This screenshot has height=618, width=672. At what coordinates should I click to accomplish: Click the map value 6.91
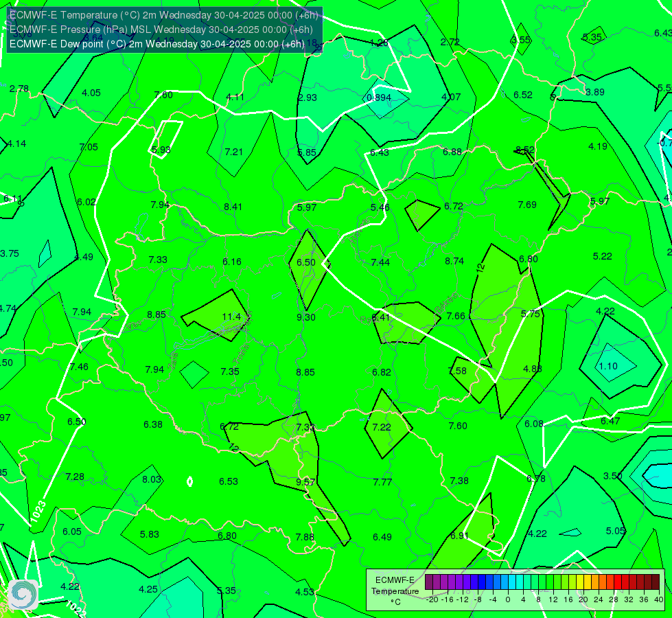point(459,536)
